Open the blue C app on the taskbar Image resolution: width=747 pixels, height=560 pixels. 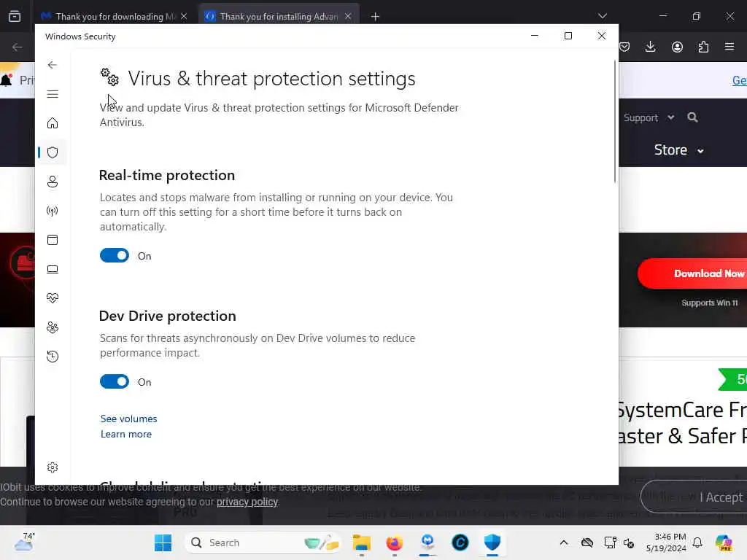click(460, 542)
